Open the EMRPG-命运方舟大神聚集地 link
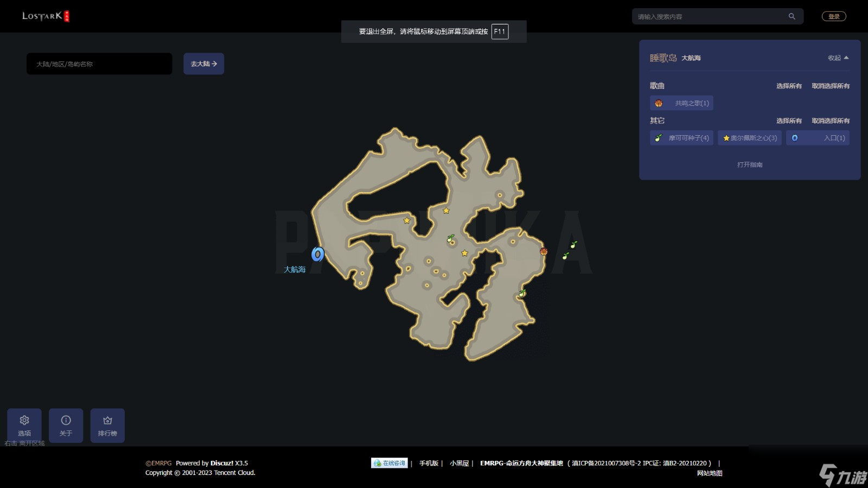 521,463
